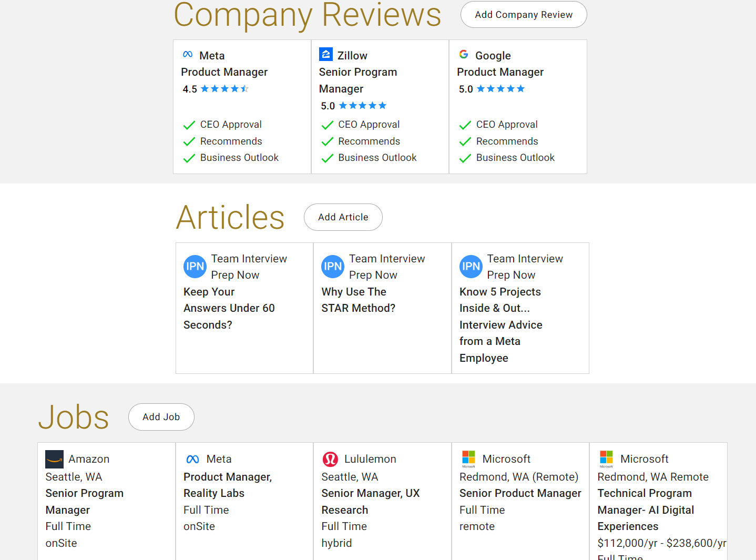
Task: Open the Know 5 Projects Inside & Out article
Action: coord(501,325)
